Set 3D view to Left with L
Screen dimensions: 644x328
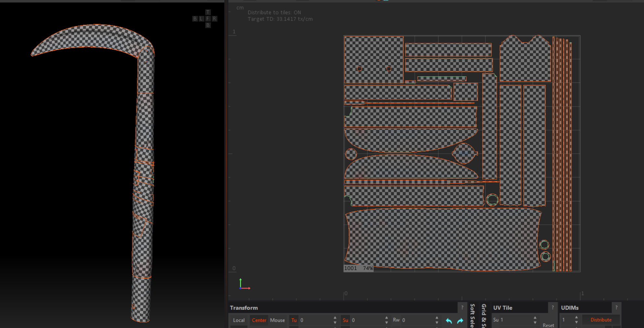click(x=201, y=19)
